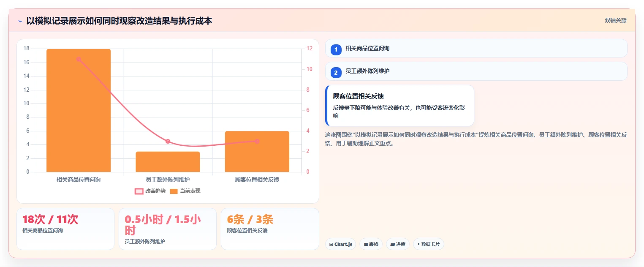Click the trend line point at 11
The height and width of the screenshot is (267, 644).
click(79, 59)
